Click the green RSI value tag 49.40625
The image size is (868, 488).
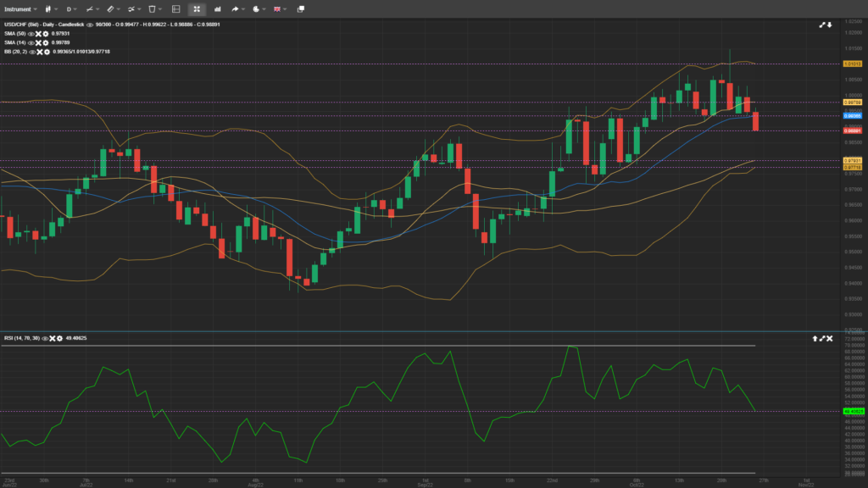coord(853,412)
